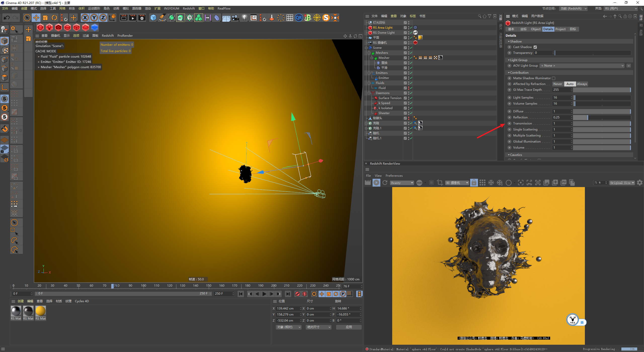Open the RealFlow menu
This screenshot has width=644, height=352.
pos(224,9)
